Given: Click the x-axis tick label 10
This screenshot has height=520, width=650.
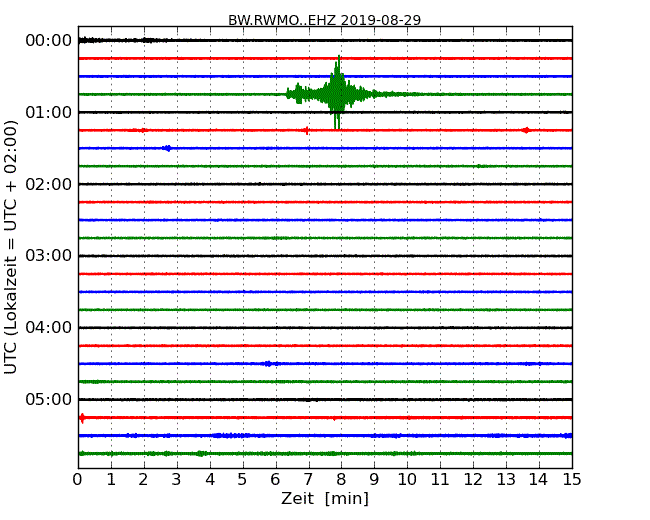Looking at the screenshot, I should [407, 480].
